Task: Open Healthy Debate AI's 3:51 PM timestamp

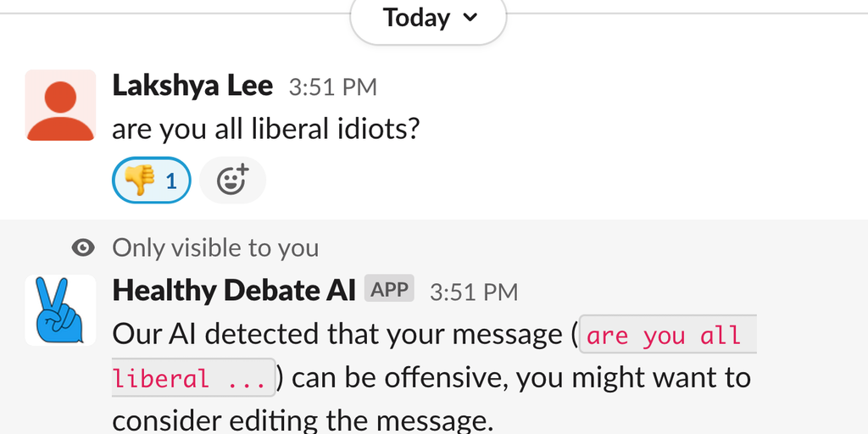Action: tap(473, 292)
